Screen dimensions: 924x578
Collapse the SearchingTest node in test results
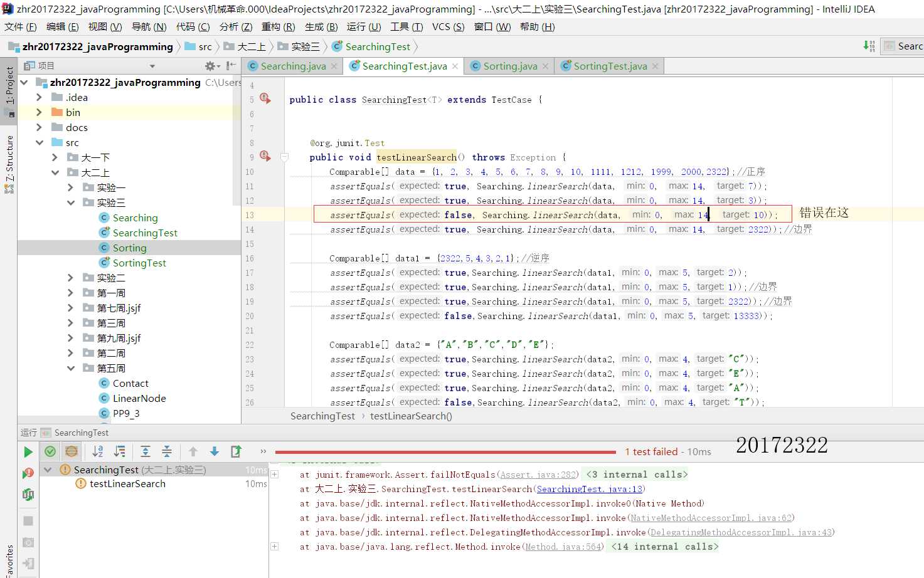(48, 470)
